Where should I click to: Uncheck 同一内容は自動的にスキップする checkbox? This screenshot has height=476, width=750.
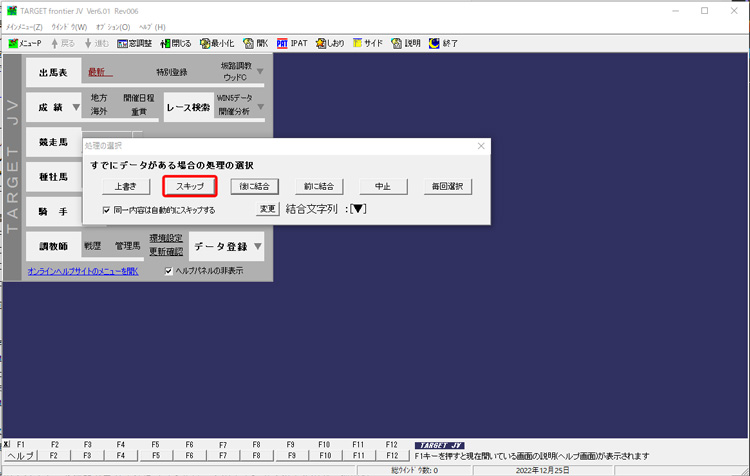pyautogui.click(x=107, y=210)
